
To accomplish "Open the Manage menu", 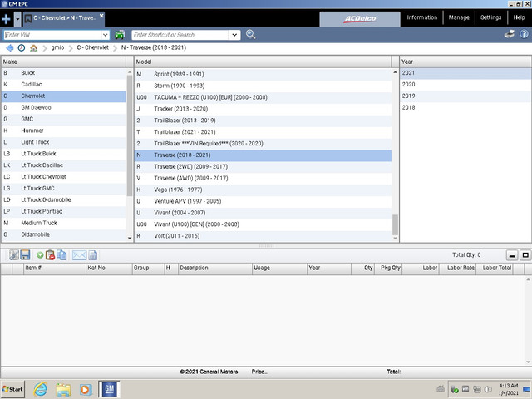I will 459,17.
